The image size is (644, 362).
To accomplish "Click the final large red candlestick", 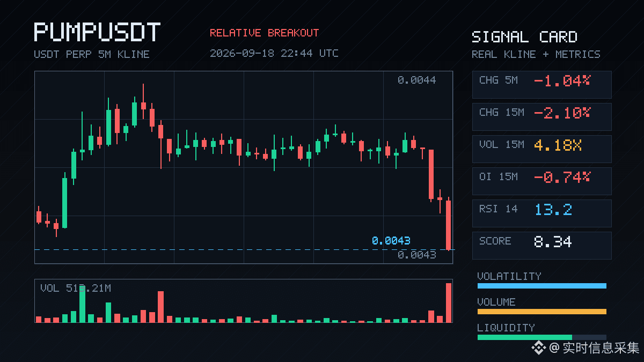I will pyautogui.click(x=448, y=225).
